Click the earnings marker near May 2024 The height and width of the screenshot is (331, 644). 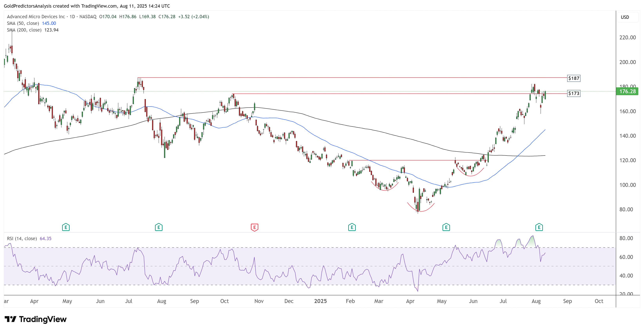[66, 227]
